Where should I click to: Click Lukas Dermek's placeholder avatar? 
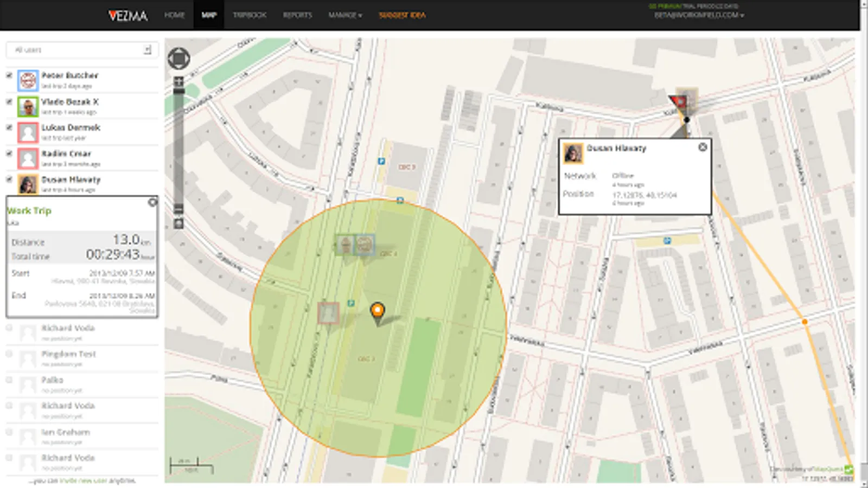click(x=28, y=132)
